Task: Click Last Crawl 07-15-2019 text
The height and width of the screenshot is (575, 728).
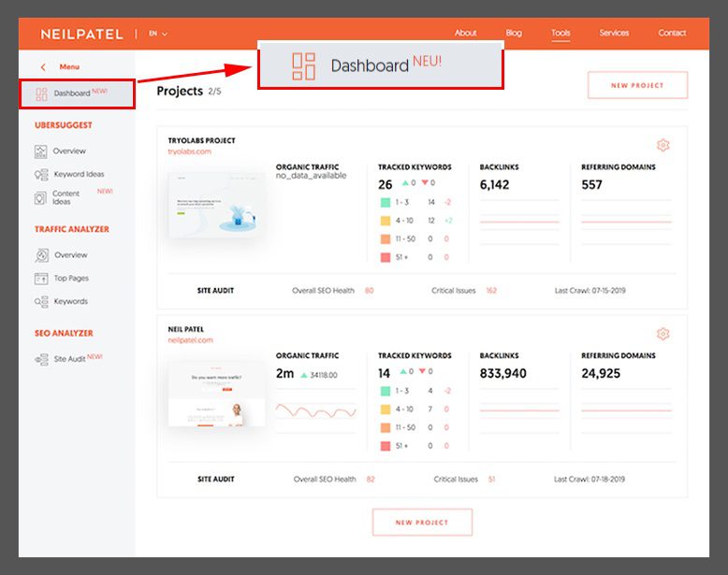Action: (x=590, y=291)
